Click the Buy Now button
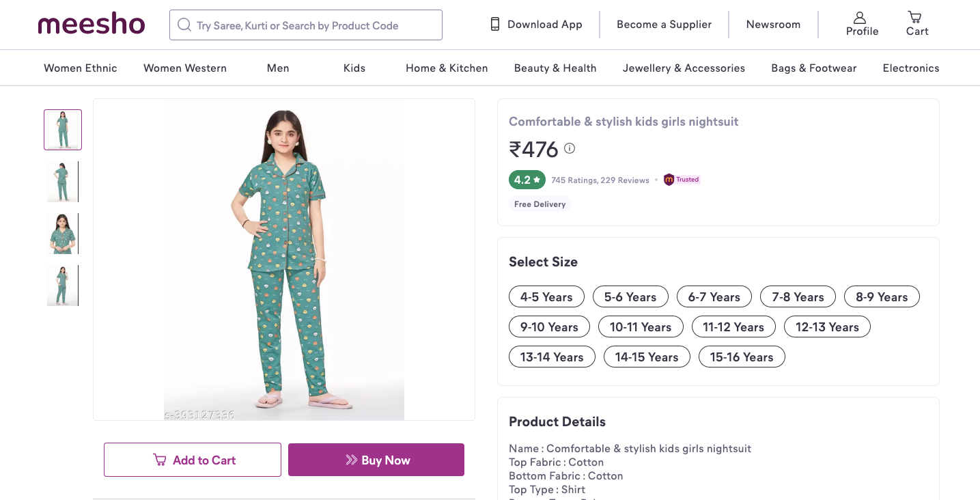 tap(376, 460)
